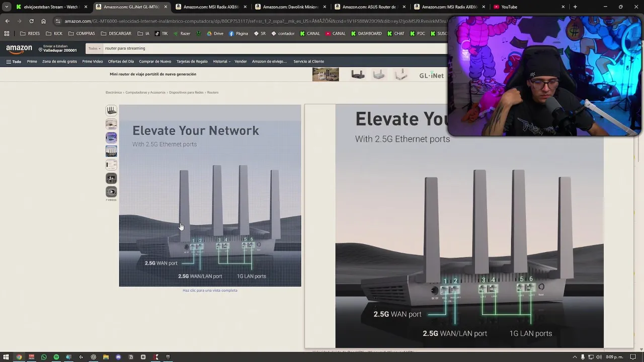Open the Google Drive bookmark
Screen dimensions: 644x362
pyautogui.click(x=215, y=34)
